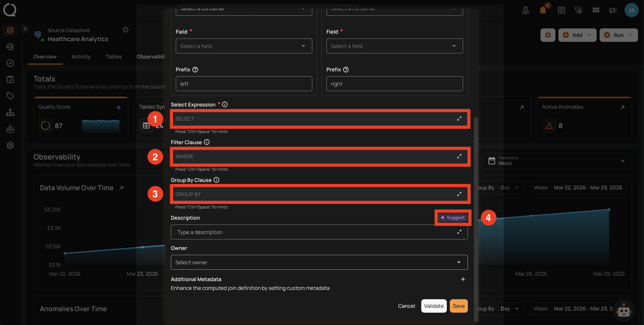The height and width of the screenshot is (325, 644).
Task: Switch to the Overview tab
Action: click(45, 57)
